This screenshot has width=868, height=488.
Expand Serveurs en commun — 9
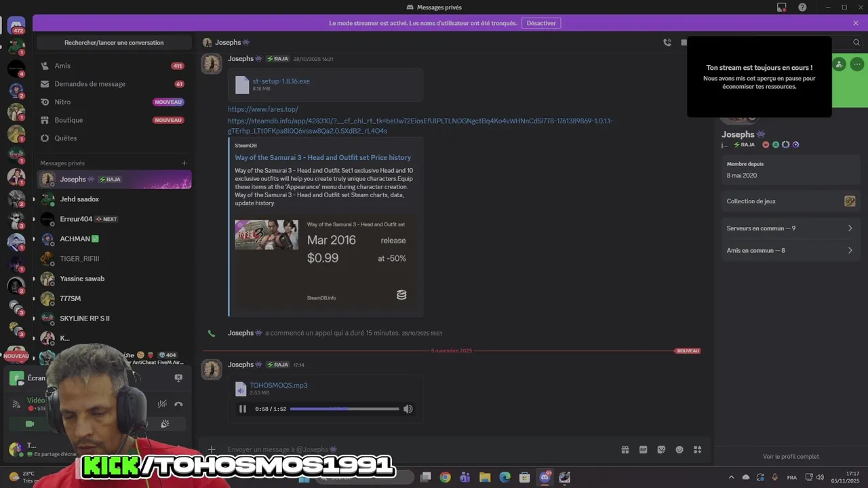point(790,228)
